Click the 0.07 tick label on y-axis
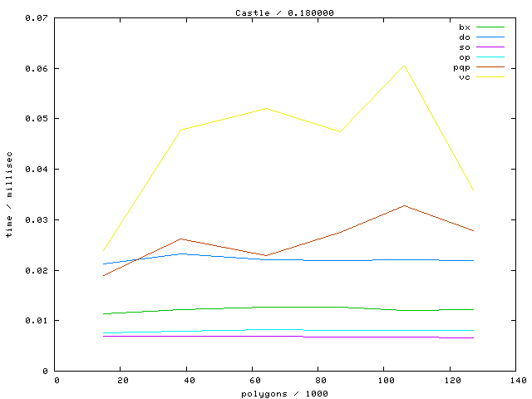This screenshot has height=399, width=532. click(37, 17)
